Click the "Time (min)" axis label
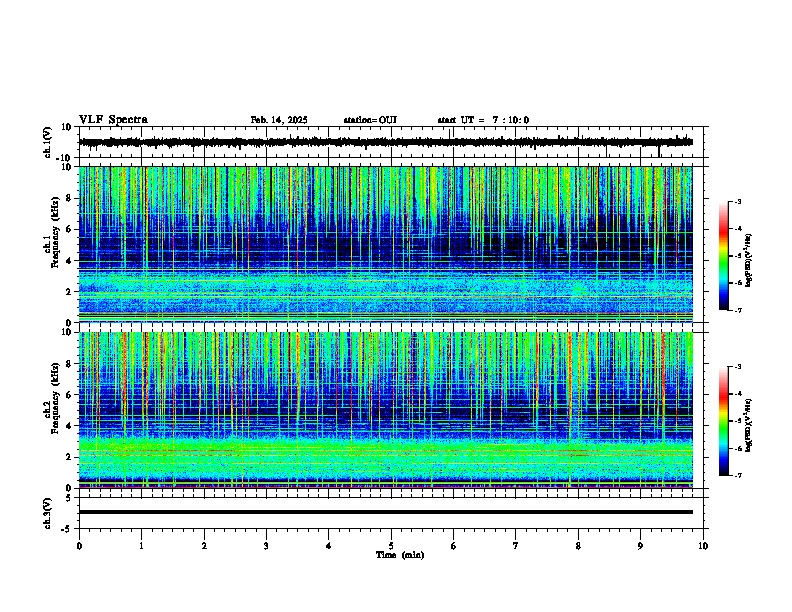This screenshot has width=792, height=612. point(400,555)
